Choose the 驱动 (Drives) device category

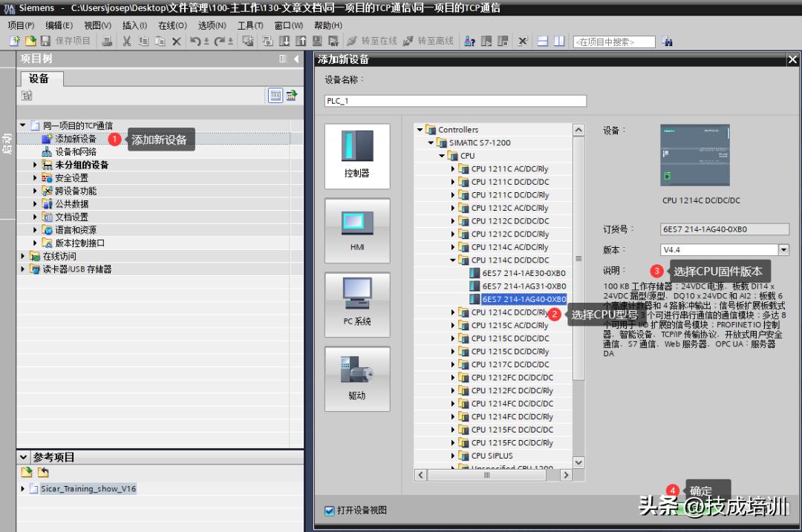coord(356,378)
